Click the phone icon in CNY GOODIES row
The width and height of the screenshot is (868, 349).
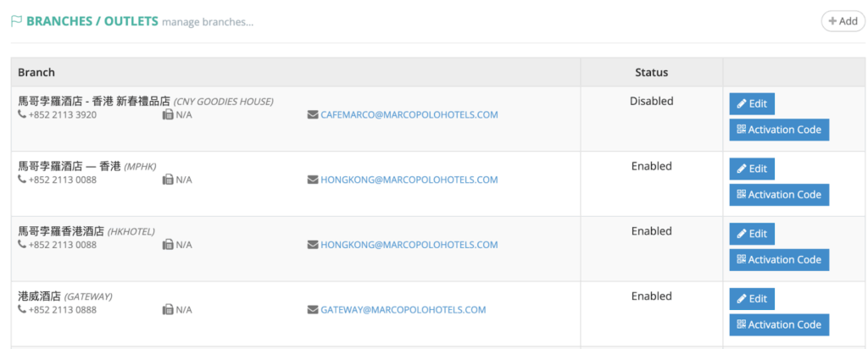coord(22,114)
